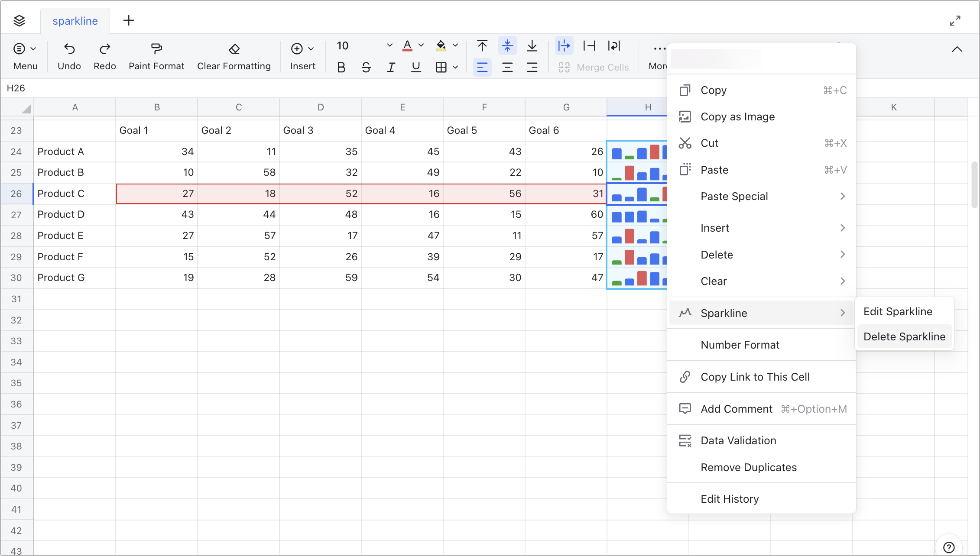The image size is (980, 556).
Task: Expand the Clear submenu
Action: pos(714,281)
